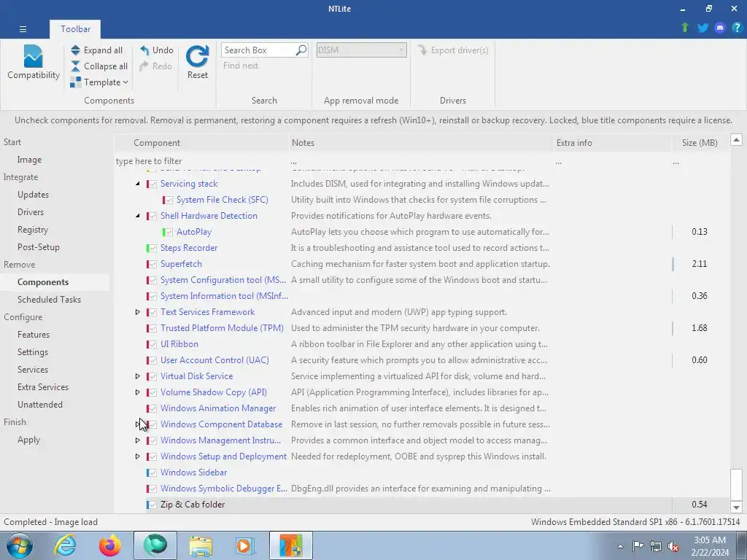The height and width of the screenshot is (560, 747).
Task: Uncheck User Account Control (UAC)
Action: pos(152,360)
